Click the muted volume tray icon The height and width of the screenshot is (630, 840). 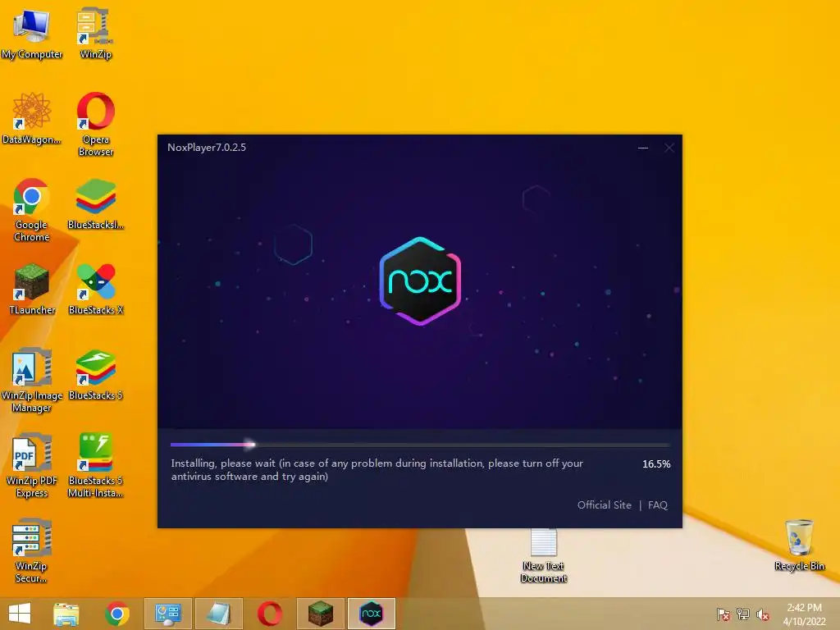(x=763, y=614)
